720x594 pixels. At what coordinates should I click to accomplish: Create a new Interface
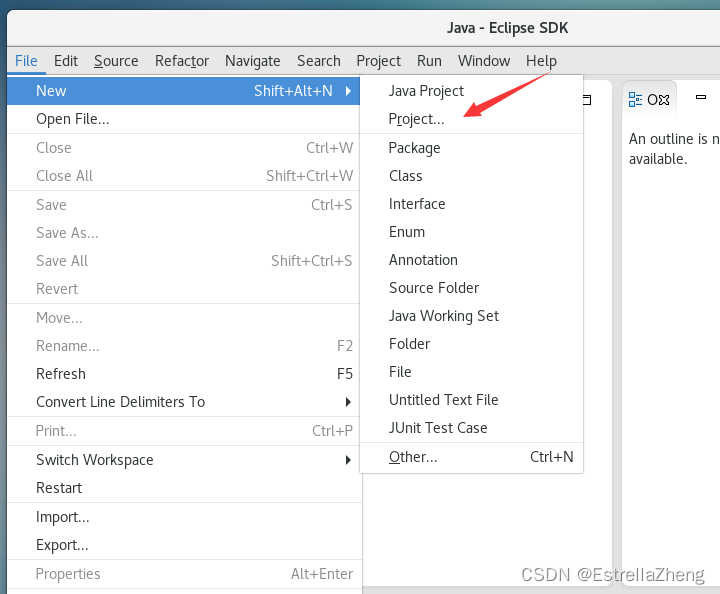(472, 204)
